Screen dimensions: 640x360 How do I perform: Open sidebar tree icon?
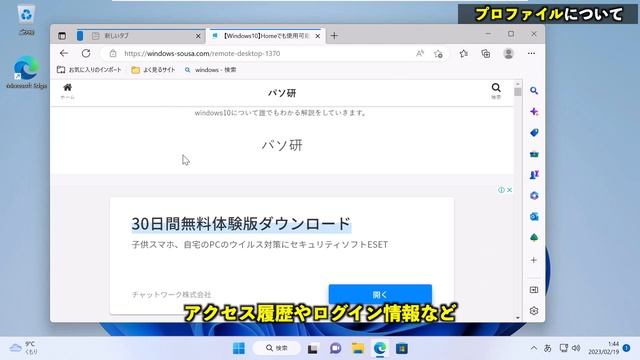tap(533, 238)
